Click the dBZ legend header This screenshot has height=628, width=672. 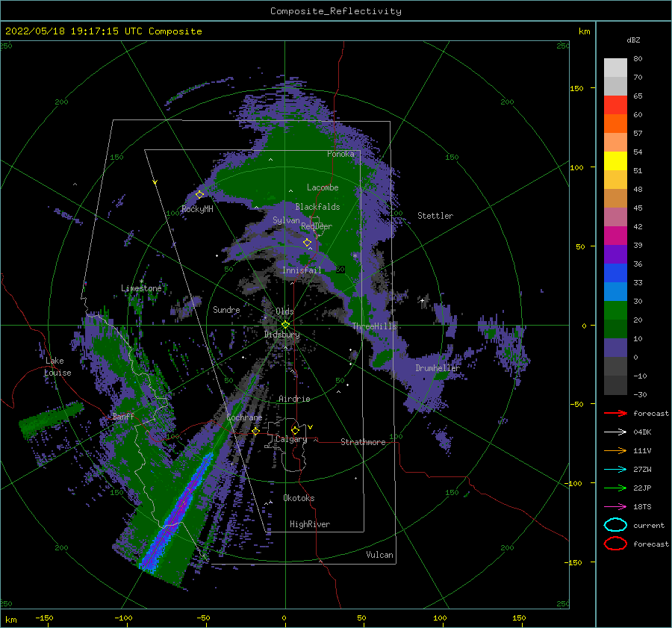pyautogui.click(x=633, y=40)
